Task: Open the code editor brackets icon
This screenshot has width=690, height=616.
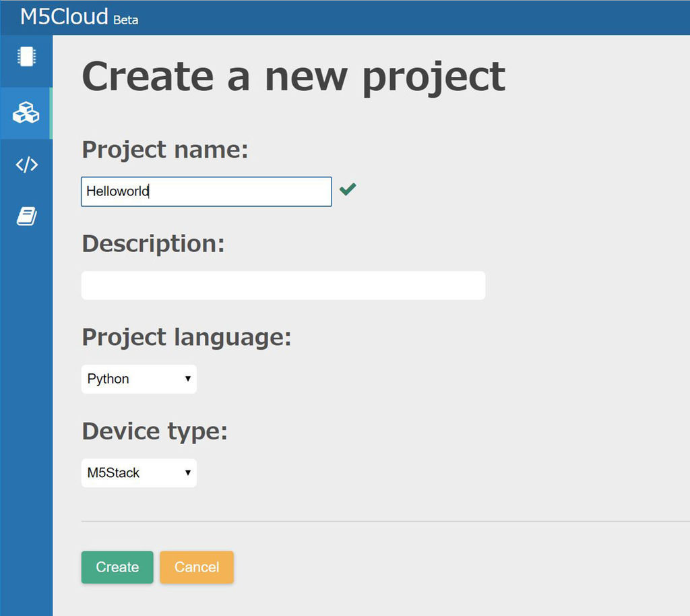Action: pyautogui.click(x=26, y=165)
